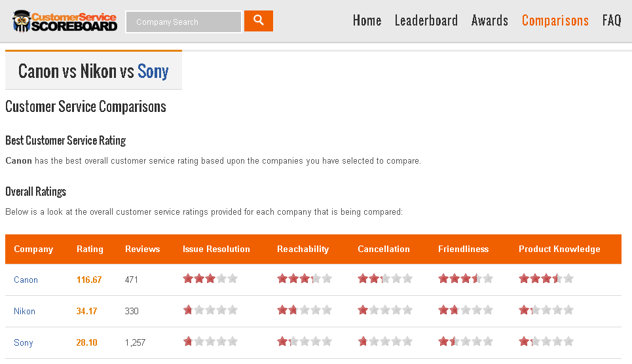Click Nikon's Reachability star rating
Screen dimensions: 632x364
[305, 310]
